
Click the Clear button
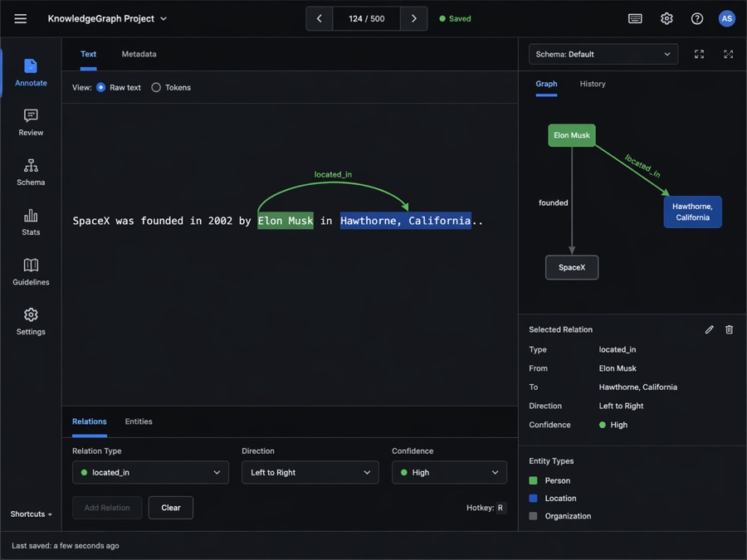[170, 508]
